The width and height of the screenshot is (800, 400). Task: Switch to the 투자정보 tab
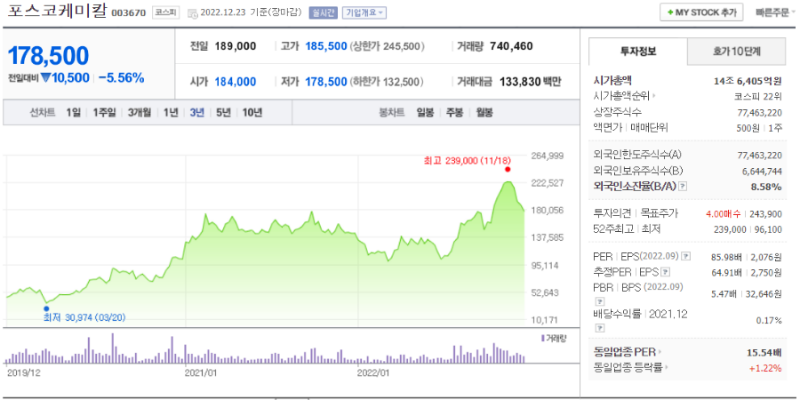[638, 51]
